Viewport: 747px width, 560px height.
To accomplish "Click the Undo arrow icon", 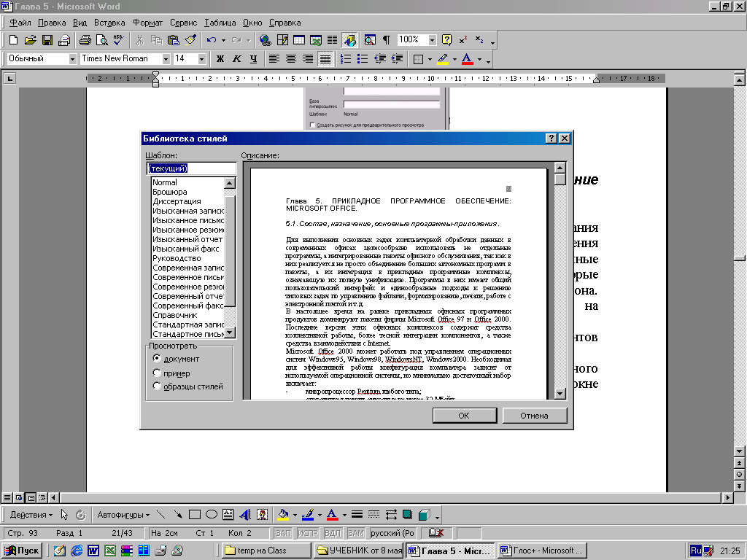I will click(x=211, y=40).
